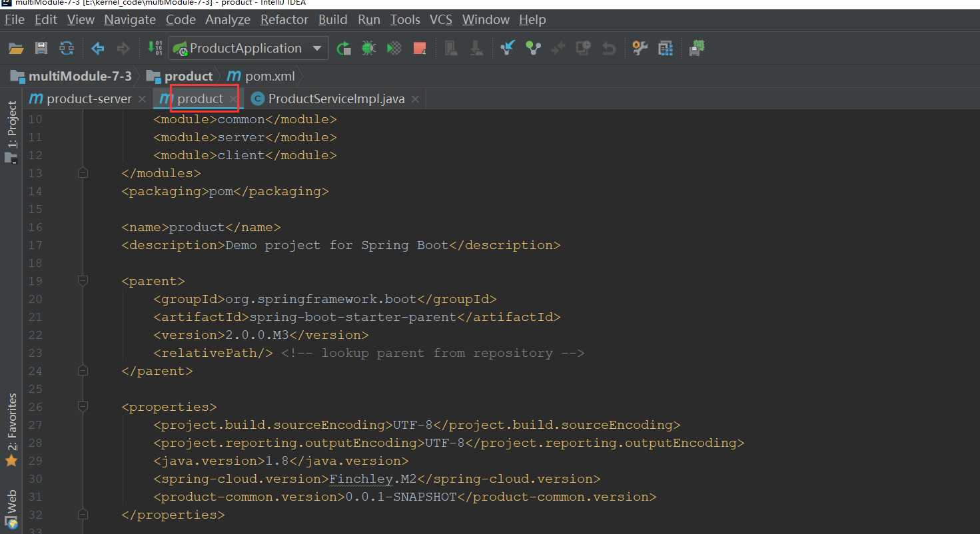Start debugging with the bug icon

coord(368,48)
